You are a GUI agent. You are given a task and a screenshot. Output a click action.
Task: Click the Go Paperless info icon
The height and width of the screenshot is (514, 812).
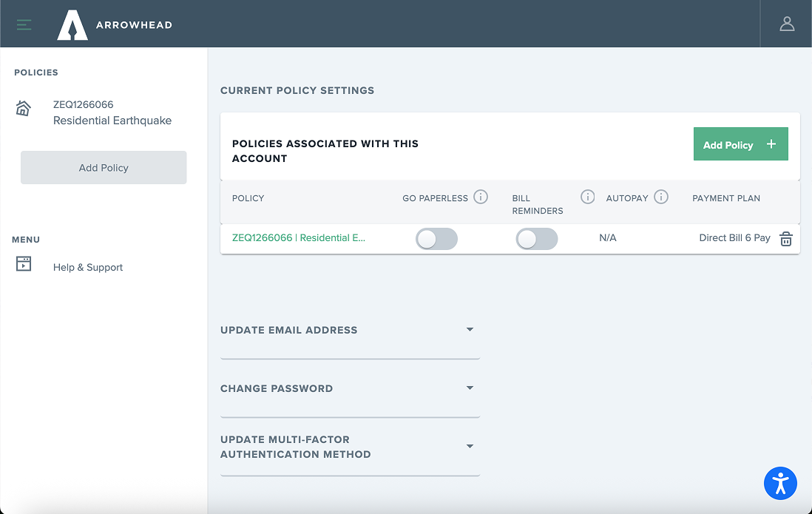[x=481, y=197]
